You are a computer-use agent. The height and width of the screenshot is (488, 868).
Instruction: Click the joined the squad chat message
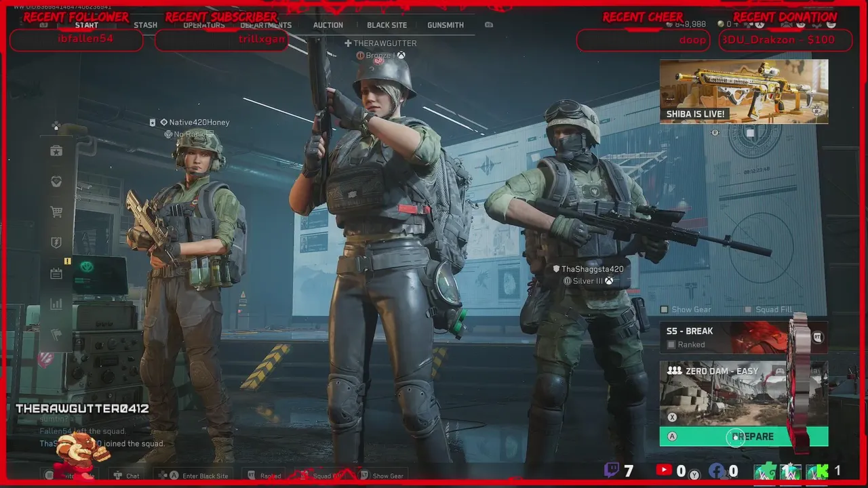[102, 444]
